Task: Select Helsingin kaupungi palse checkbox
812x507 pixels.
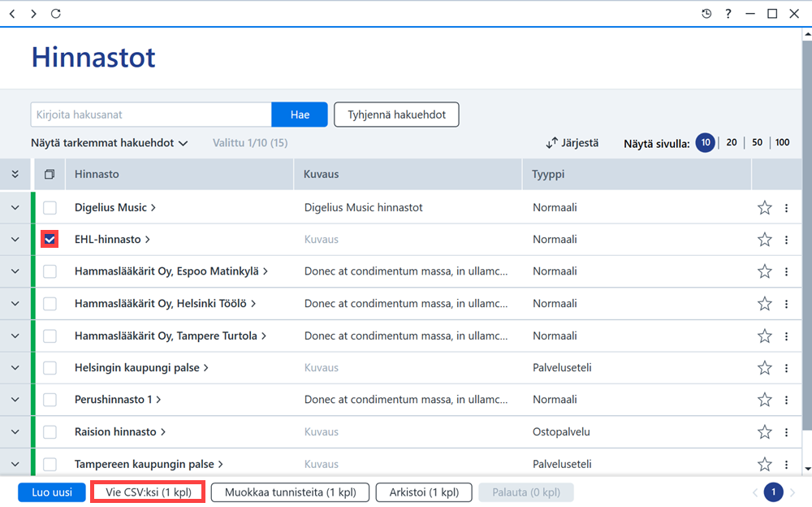Action: pyautogui.click(x=50, y=368)
